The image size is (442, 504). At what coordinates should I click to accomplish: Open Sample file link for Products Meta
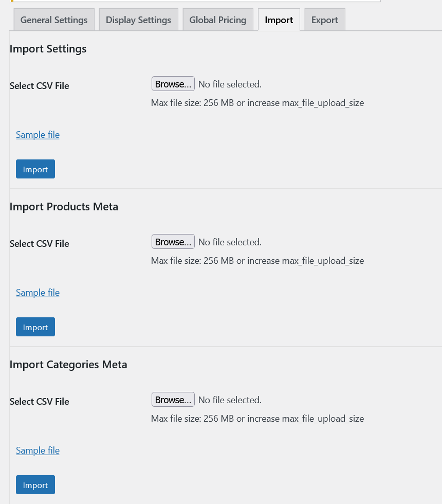coord(38,293)
